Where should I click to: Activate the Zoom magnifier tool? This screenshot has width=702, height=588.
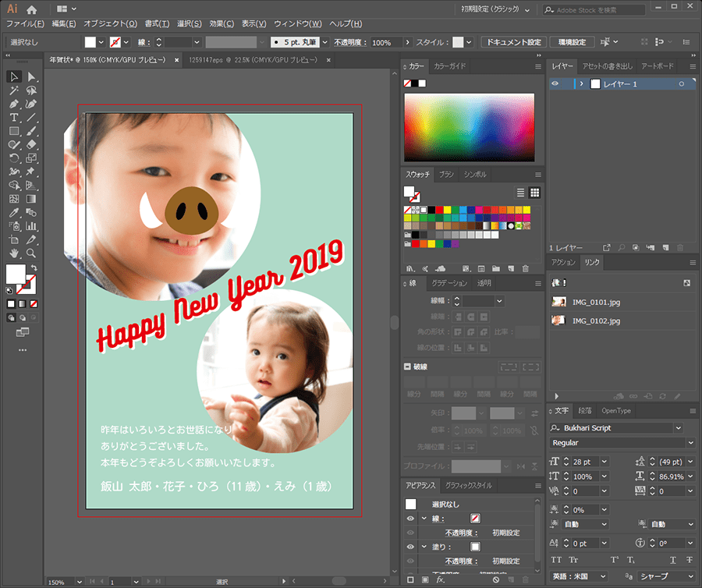[x=31, y=253]
